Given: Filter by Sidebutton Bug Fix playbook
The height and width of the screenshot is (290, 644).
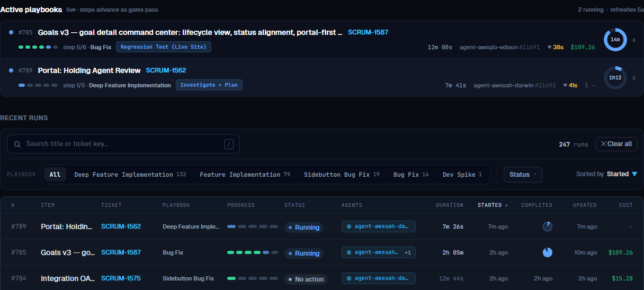Looking at the screenshot, I should [x=342, y=175].
